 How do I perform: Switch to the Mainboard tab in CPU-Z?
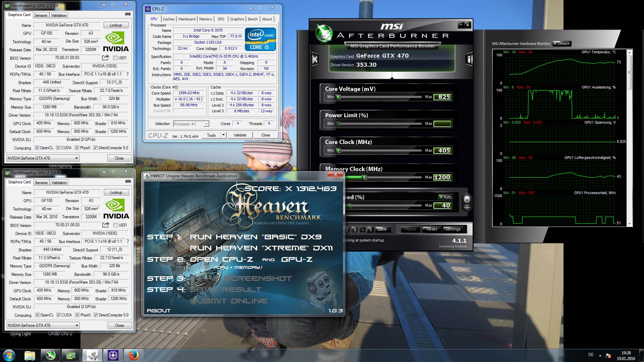pos(187,19)
